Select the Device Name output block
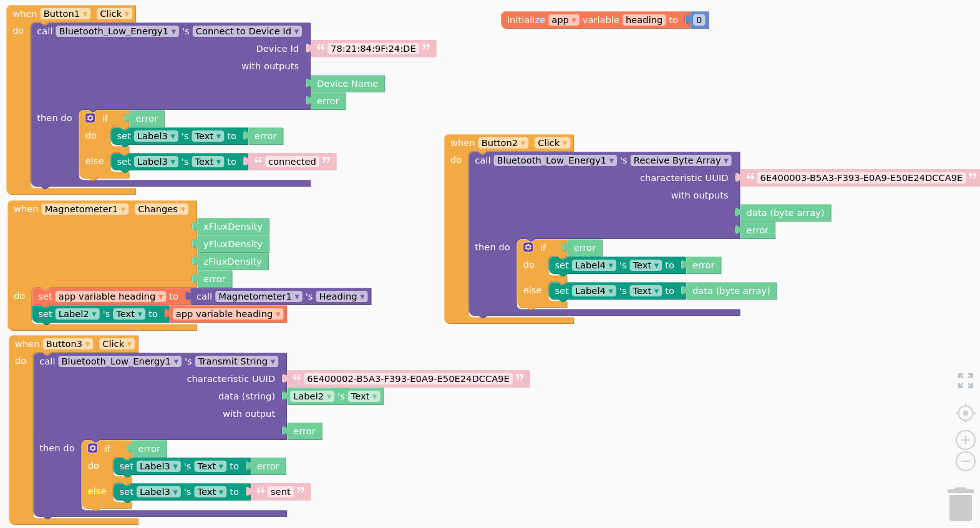Screen dimensions: 980x528 [x=347, y=84]
